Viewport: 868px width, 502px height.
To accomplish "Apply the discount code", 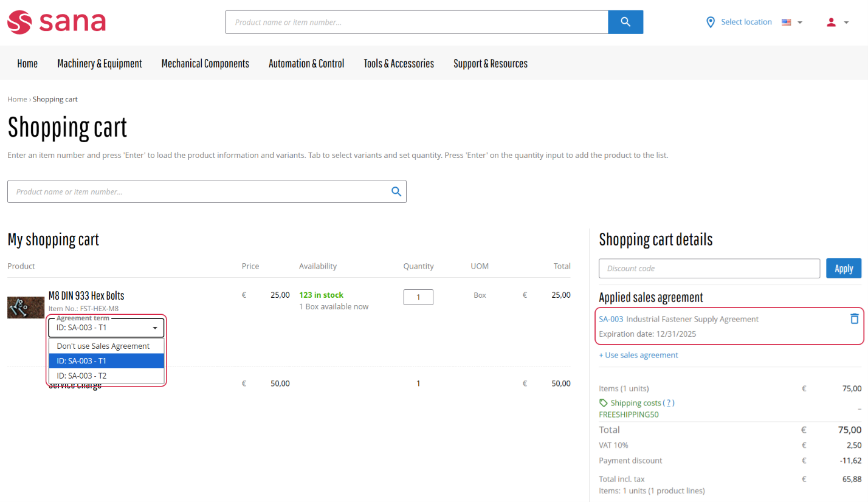I will [843, 269].
